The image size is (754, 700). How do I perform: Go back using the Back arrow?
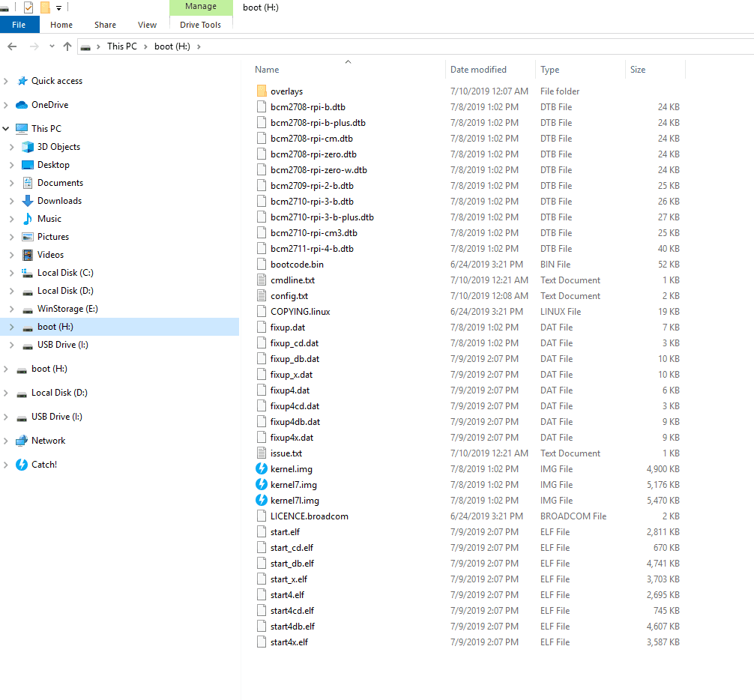pos(13,46)
